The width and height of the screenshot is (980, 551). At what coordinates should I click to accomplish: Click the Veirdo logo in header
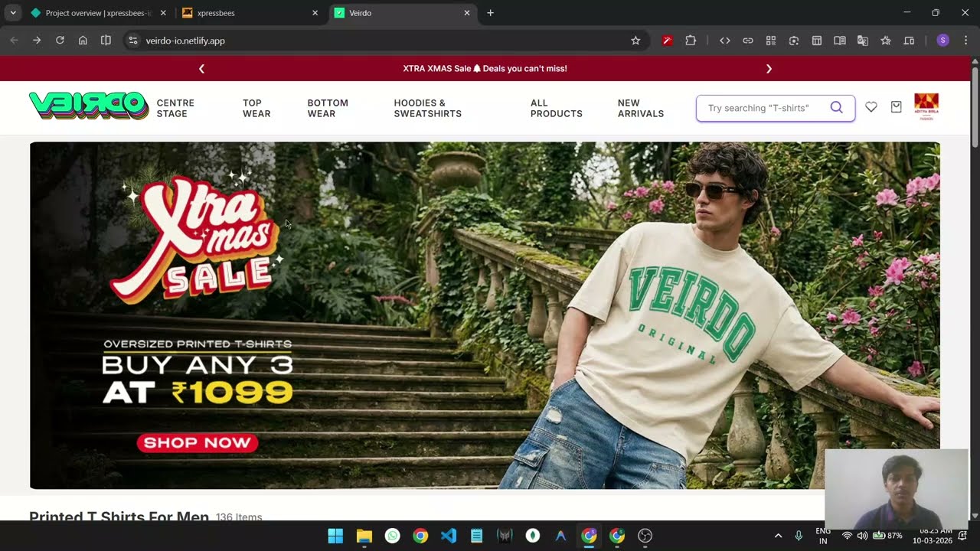click(89, 106)
